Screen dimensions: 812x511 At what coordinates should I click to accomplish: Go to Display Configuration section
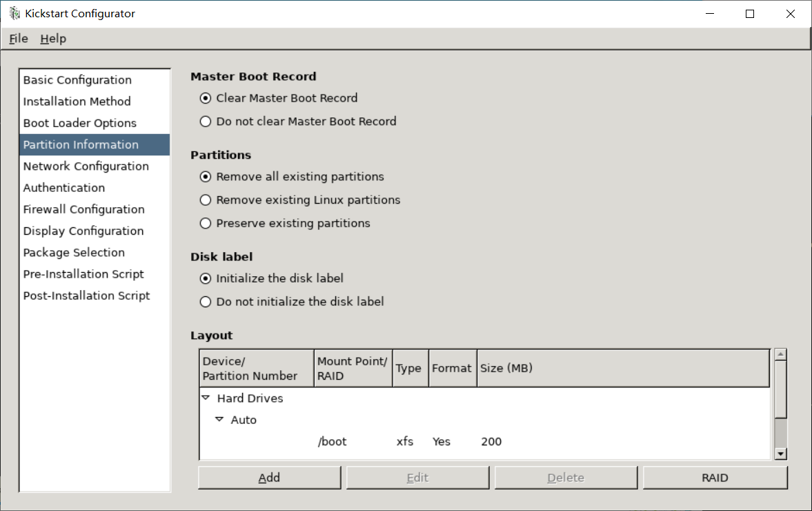[x=95, y=231]
